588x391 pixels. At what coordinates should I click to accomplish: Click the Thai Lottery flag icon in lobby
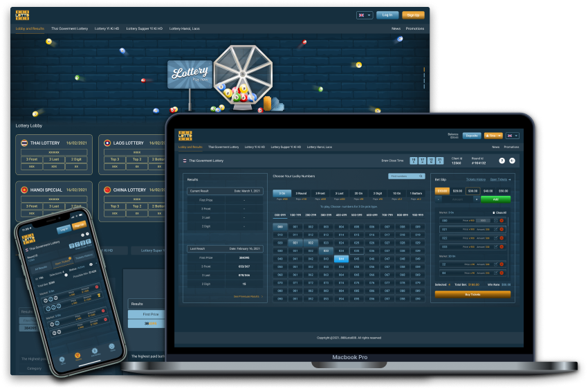coord(24,143)
